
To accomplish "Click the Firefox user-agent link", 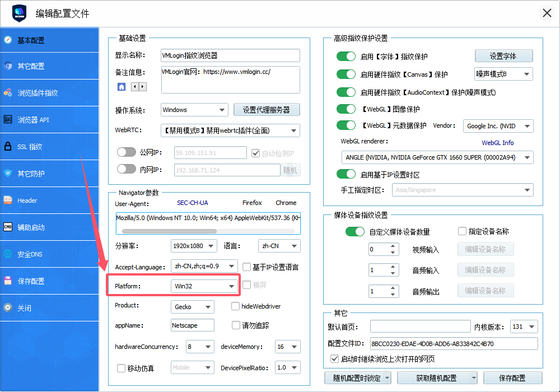I will click(252, 202).
